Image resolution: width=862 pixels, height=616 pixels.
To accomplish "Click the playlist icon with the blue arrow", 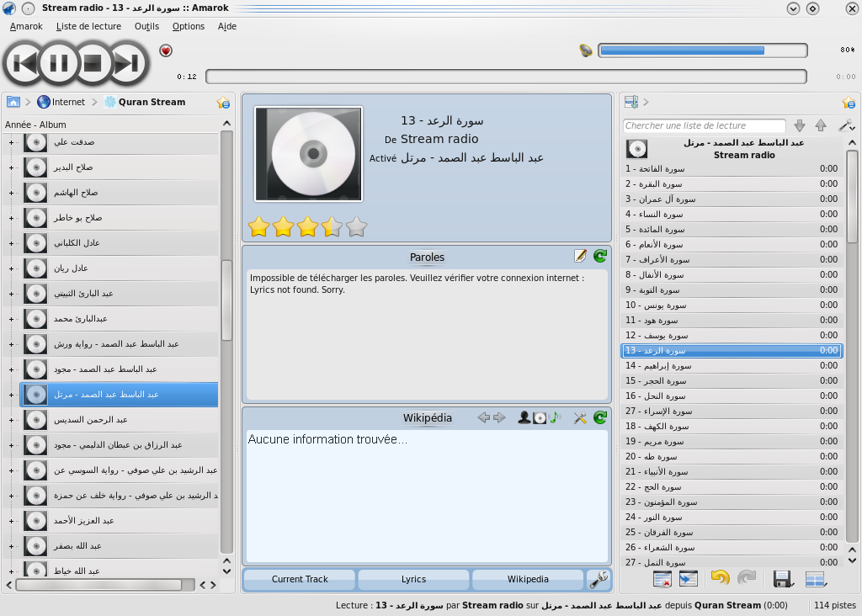I will pyautogui.click(x=688, y=579).
